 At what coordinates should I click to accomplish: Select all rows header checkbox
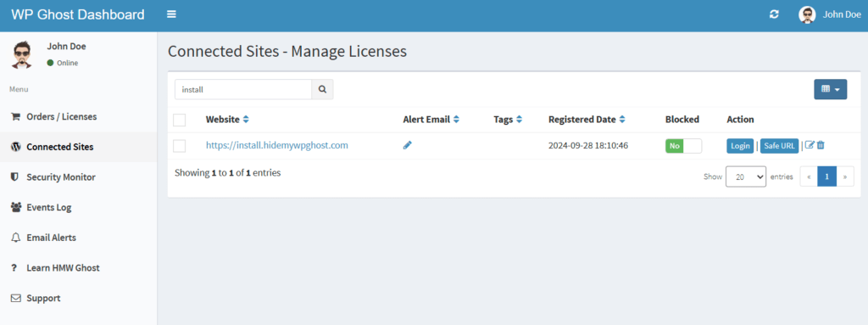click(x=180, y=120)
